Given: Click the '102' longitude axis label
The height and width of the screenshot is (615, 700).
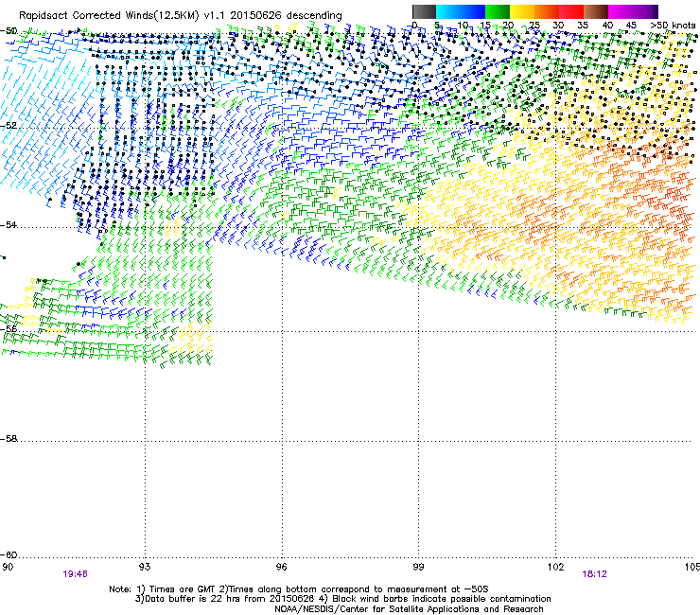Looking at the screenshot, I should pos(555,567).
